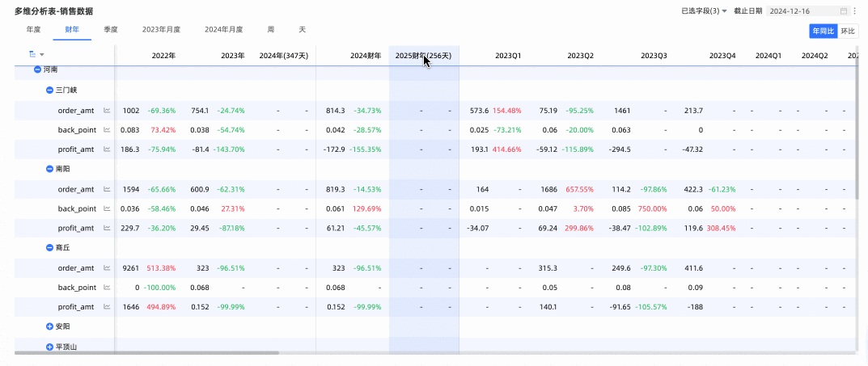
Task: Open the 已选字段(3) dropdown
Action: click(704, 11)
